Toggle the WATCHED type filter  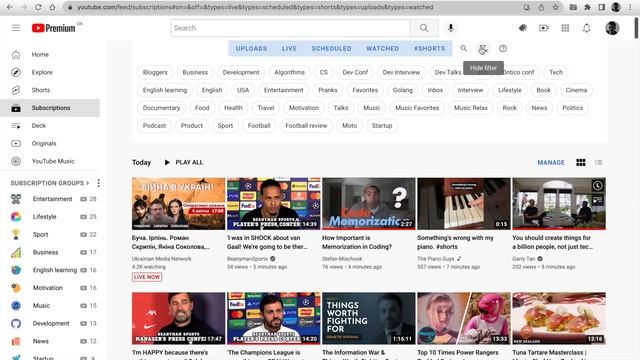[x=382, y=48]
